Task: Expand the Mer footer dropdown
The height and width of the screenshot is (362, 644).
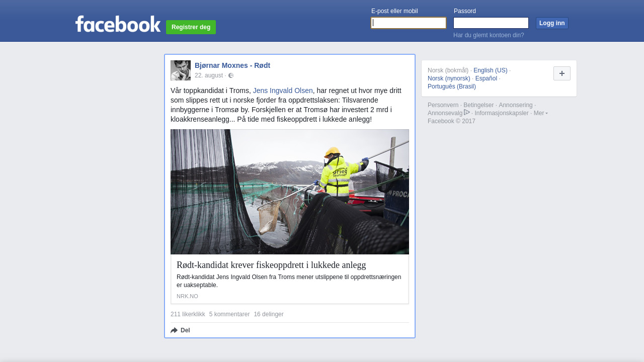Action: [540, 113]
